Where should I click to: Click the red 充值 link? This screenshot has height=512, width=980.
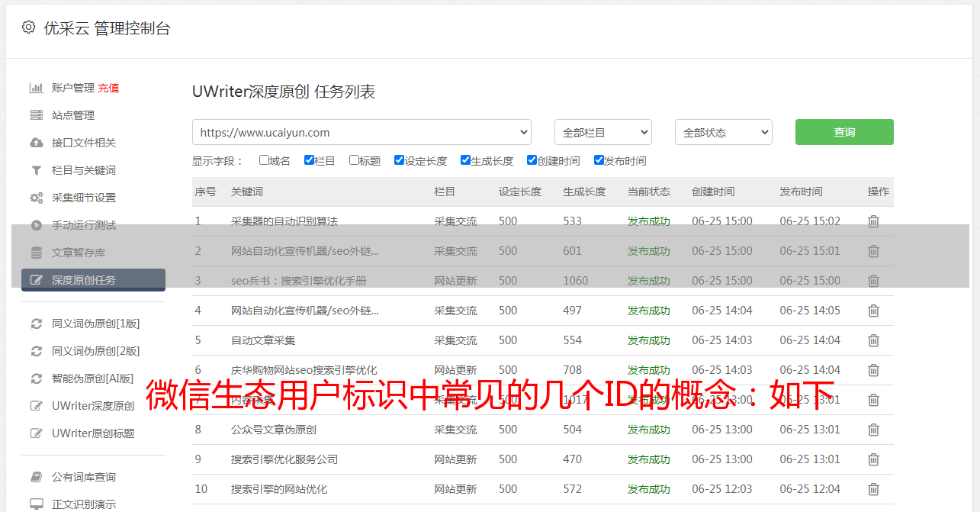click(108, 88)
